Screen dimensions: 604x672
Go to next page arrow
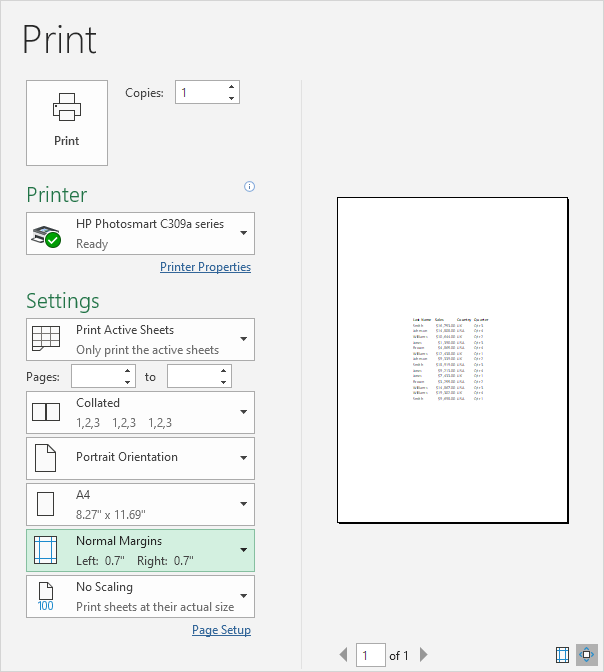pos(423,655)
